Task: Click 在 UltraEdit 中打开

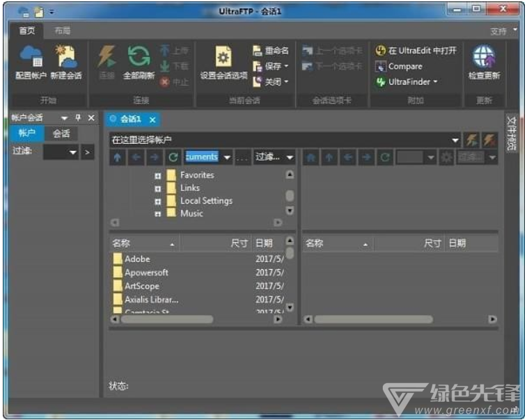Action: (416, 51)
